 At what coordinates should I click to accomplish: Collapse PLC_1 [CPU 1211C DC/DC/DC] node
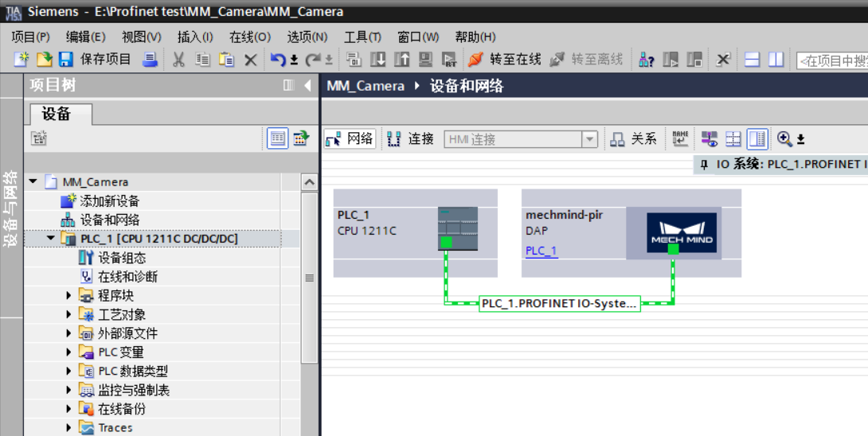pyautogui.click(x=51, y=238)
